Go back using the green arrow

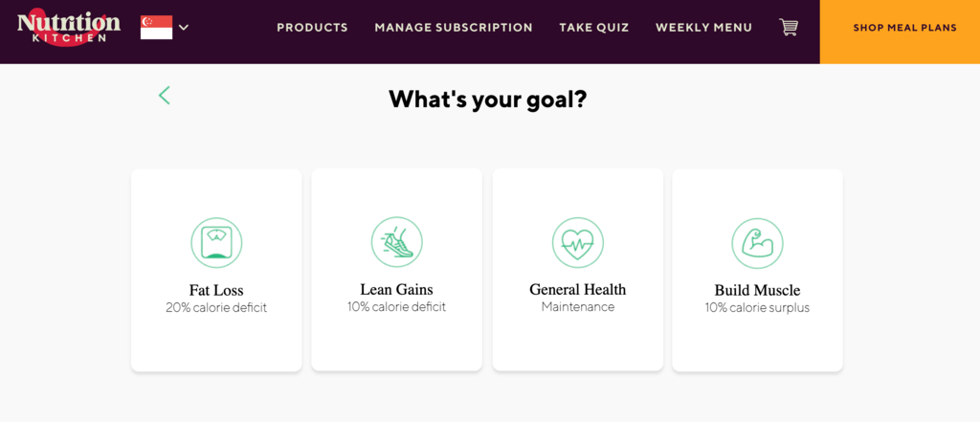pos(165,95)
